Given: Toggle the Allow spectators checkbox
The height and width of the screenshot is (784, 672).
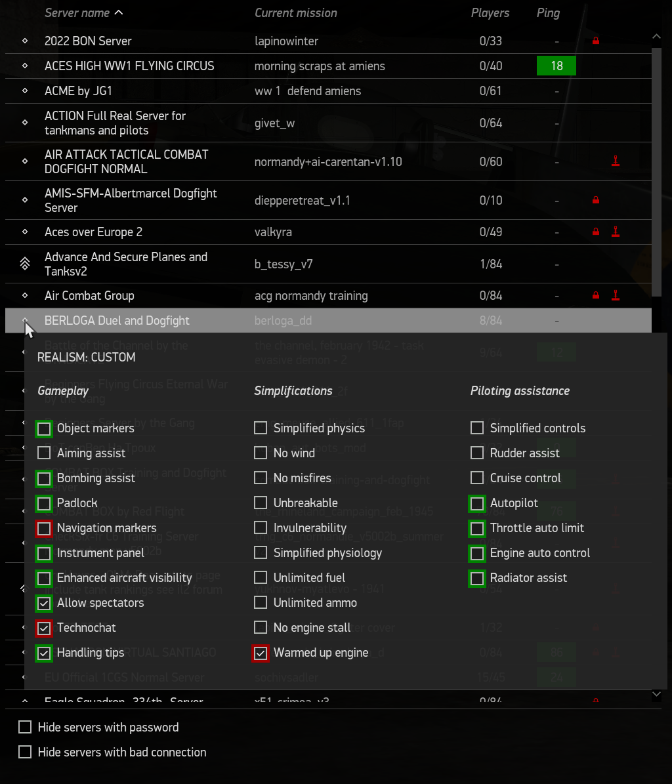Looking at the screenshot, I should point(44,602).
